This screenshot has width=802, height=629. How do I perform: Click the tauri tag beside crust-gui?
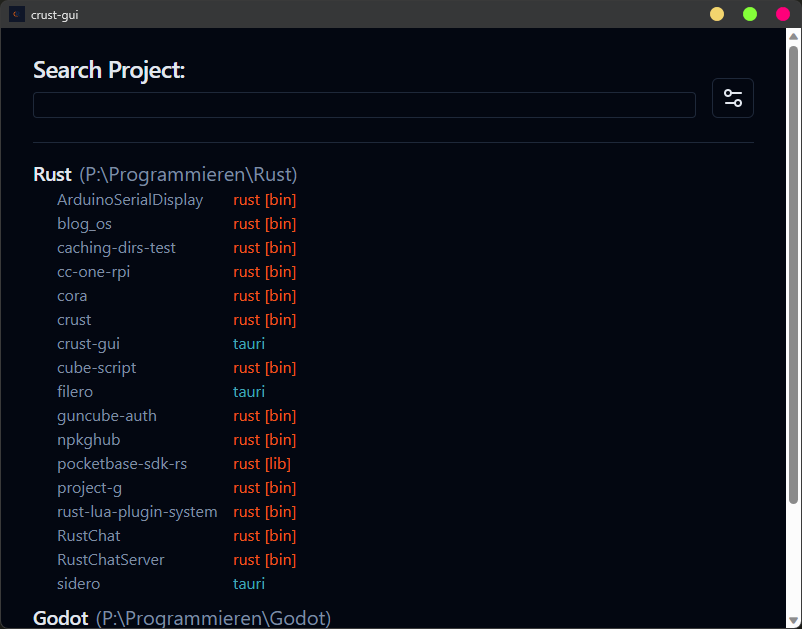click(x=248, y=343)
